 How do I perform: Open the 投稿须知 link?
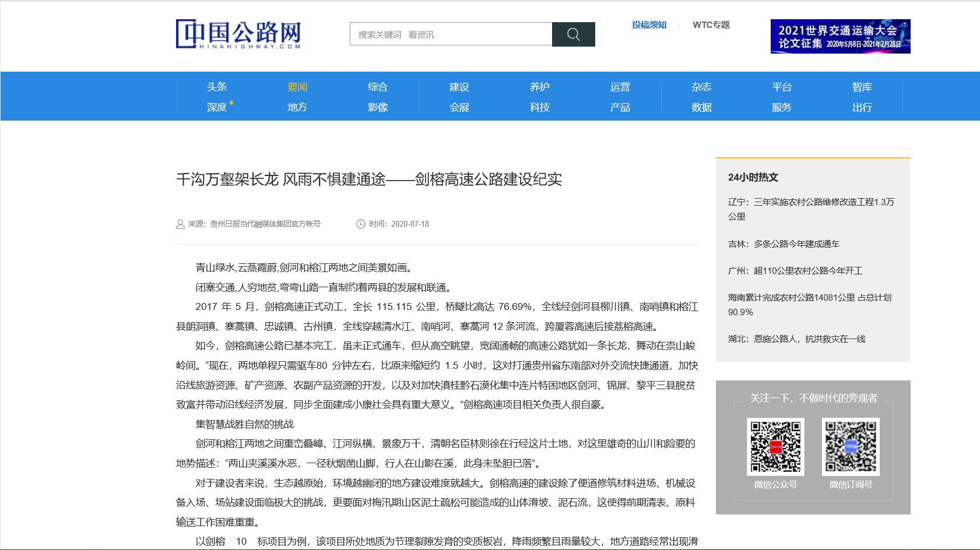click(x=648, y=25)
